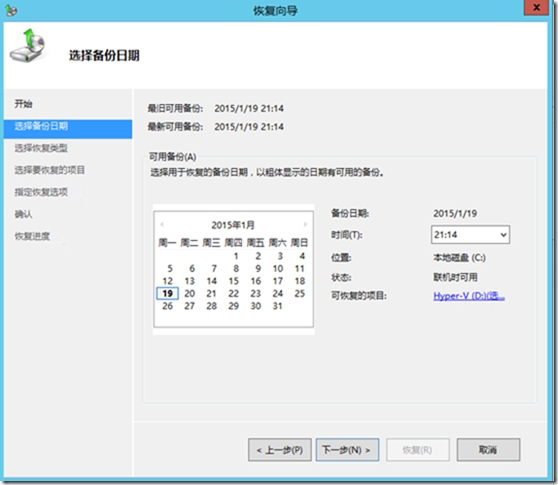
Task: Select calendar date 14
Action: pos(212,281)
